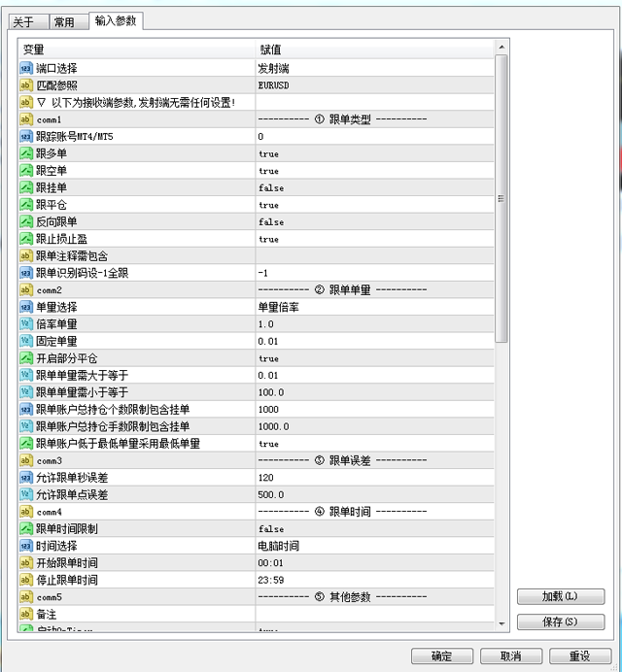Toggle the 跟挂单 value false
The width and height of the screenshot is (622, 672).
[271, 188]
